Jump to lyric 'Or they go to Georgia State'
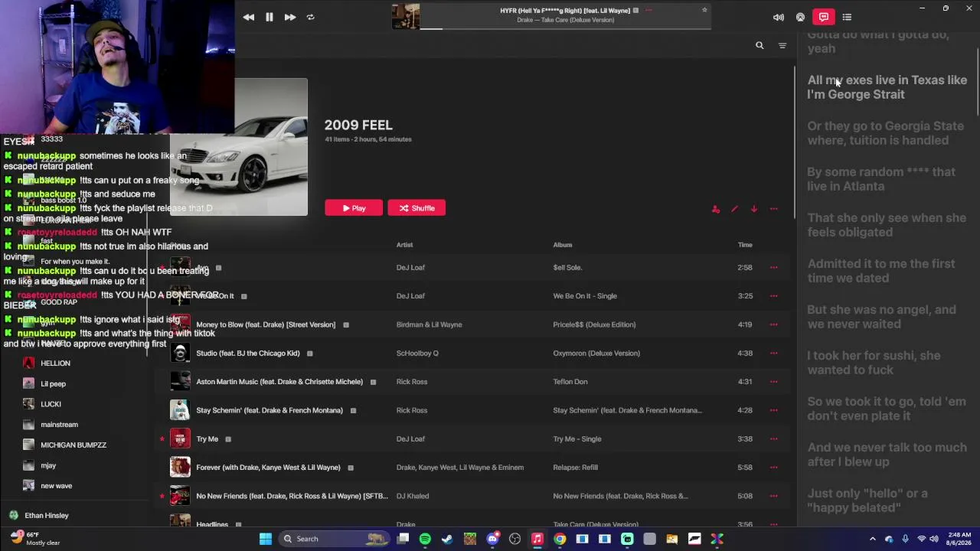The width and height of the screenshot is (980, 551). (885, 133)
